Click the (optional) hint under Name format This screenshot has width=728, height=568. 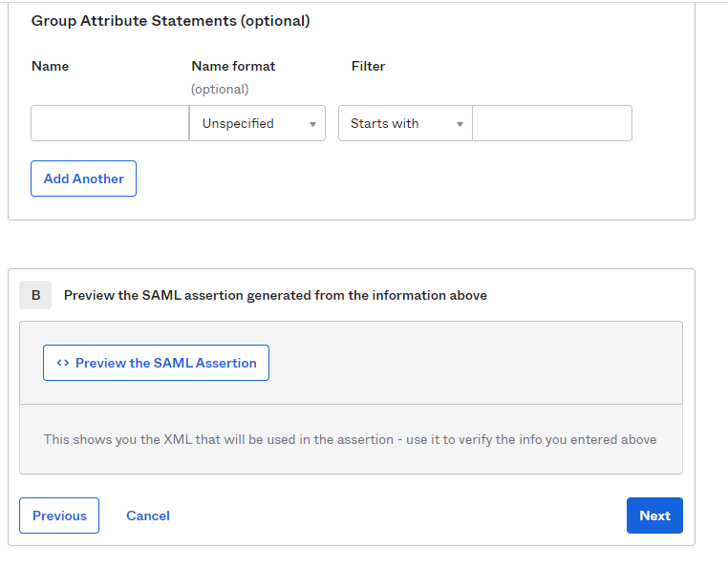(220, 89)
